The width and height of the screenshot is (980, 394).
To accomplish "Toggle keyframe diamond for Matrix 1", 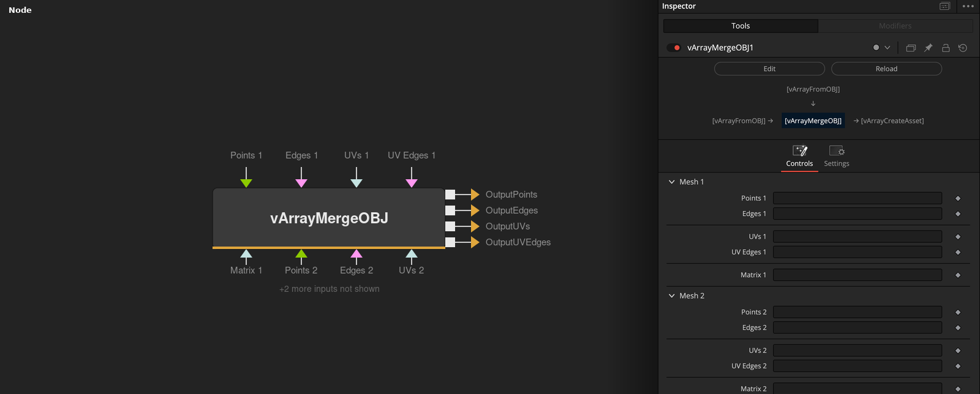I will [958, 275].
